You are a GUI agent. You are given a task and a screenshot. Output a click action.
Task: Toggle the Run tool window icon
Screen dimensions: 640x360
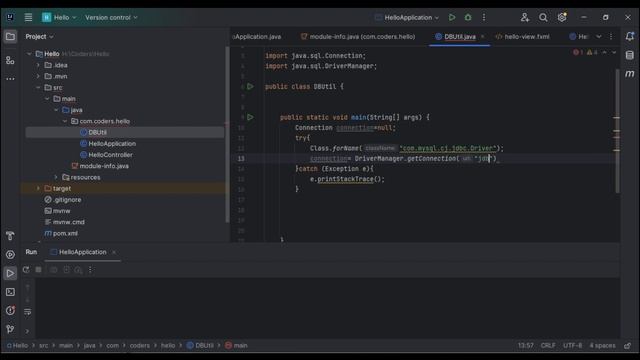pyautogui.click(x=10, y=273)
